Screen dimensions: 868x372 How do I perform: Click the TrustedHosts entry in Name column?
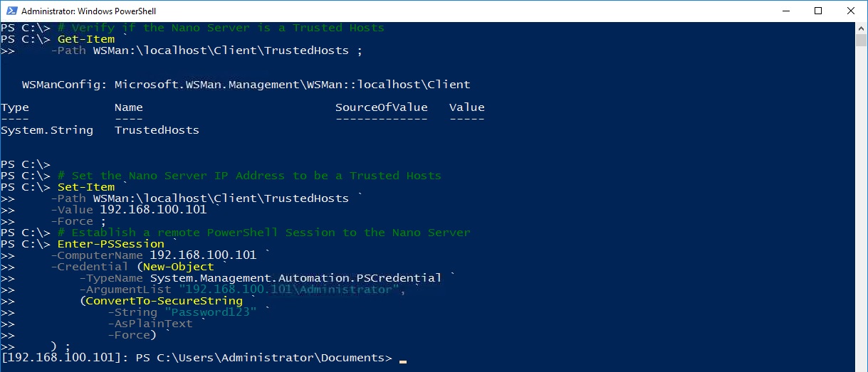[157, 130]
